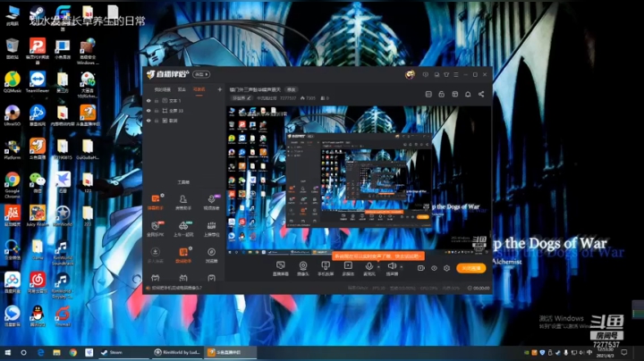
Task: Open the message feedback icon next to avatar
Action: 426,75
